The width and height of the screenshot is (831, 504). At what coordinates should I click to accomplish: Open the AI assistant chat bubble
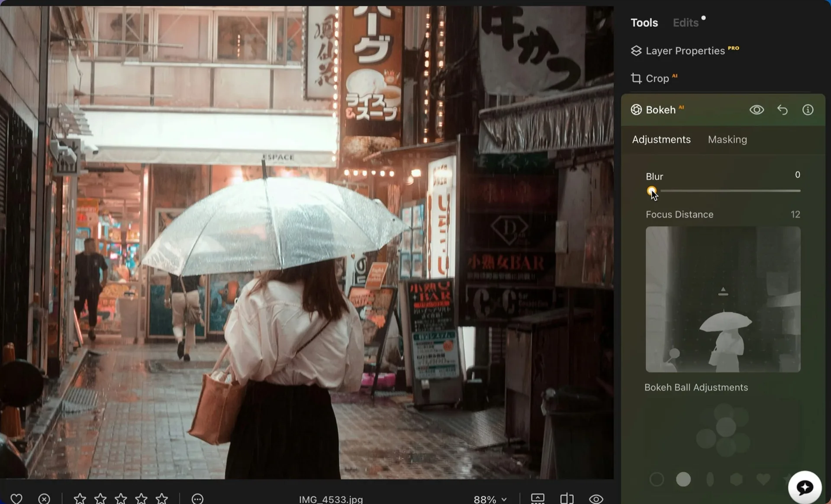coord(805,488)
